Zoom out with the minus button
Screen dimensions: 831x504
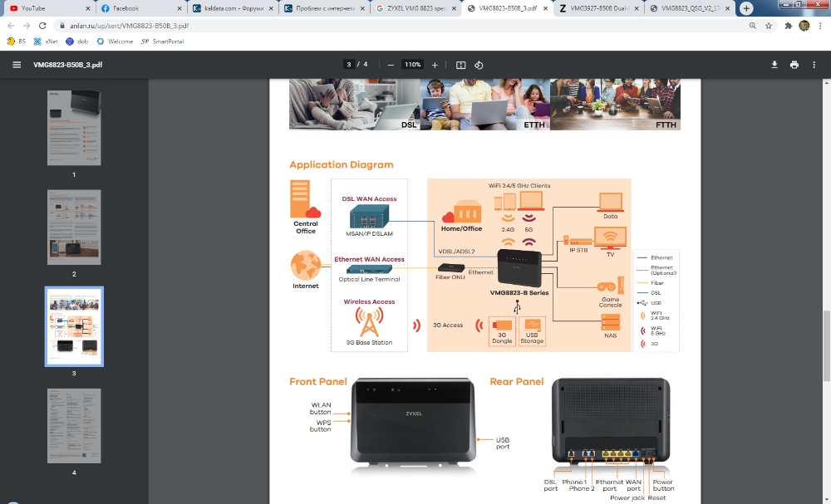[391, 65]
